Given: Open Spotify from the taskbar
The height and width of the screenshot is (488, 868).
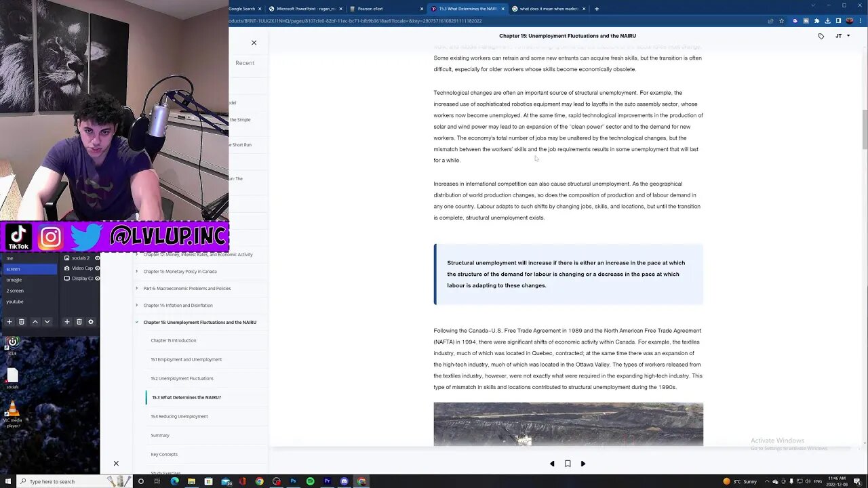Looking at the screenshot, I should (311, 481).
